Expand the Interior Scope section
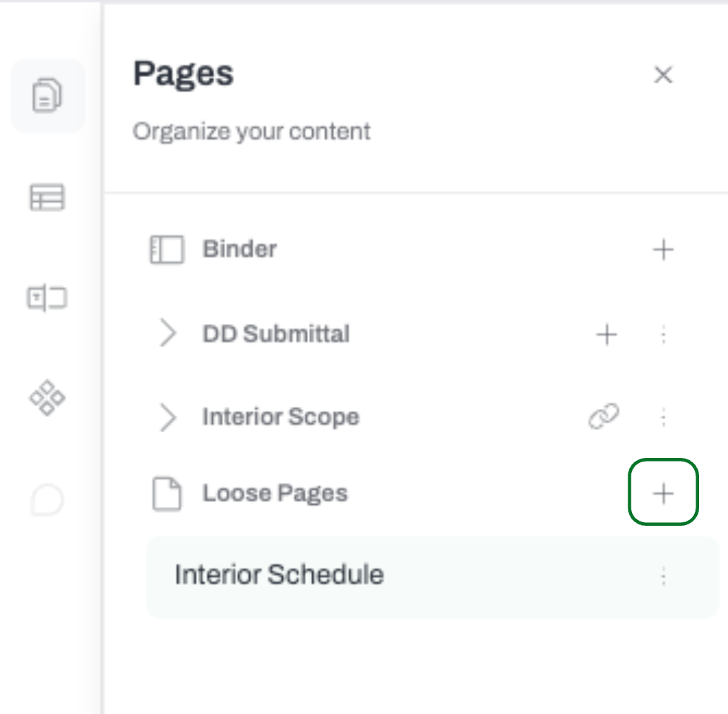 click(x=167, y=418)
